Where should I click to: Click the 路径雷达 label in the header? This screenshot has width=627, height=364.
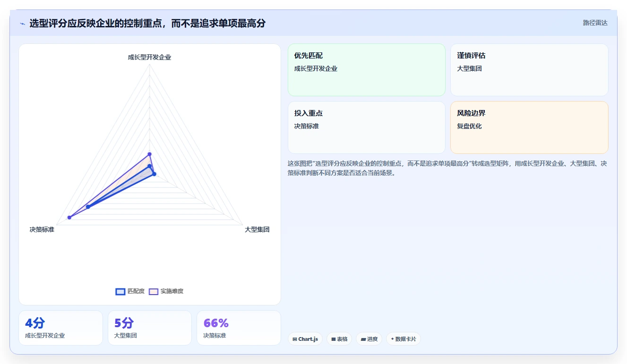point(595,23)
